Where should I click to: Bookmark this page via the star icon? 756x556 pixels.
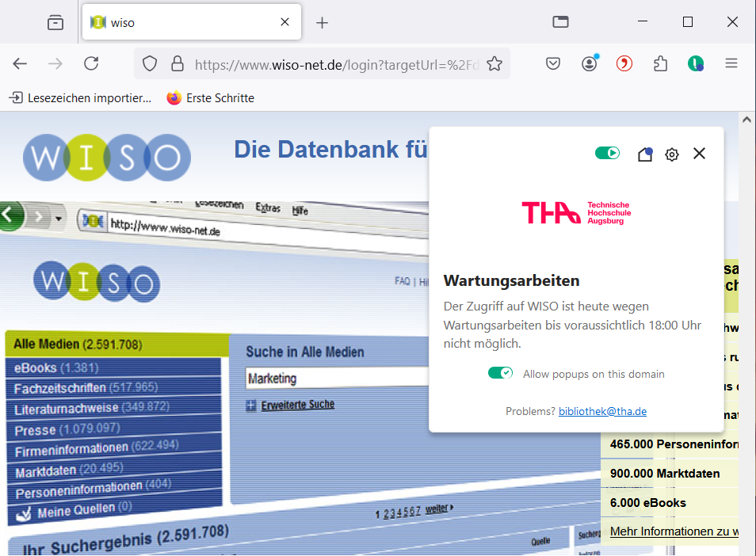[x=494, y=63]
